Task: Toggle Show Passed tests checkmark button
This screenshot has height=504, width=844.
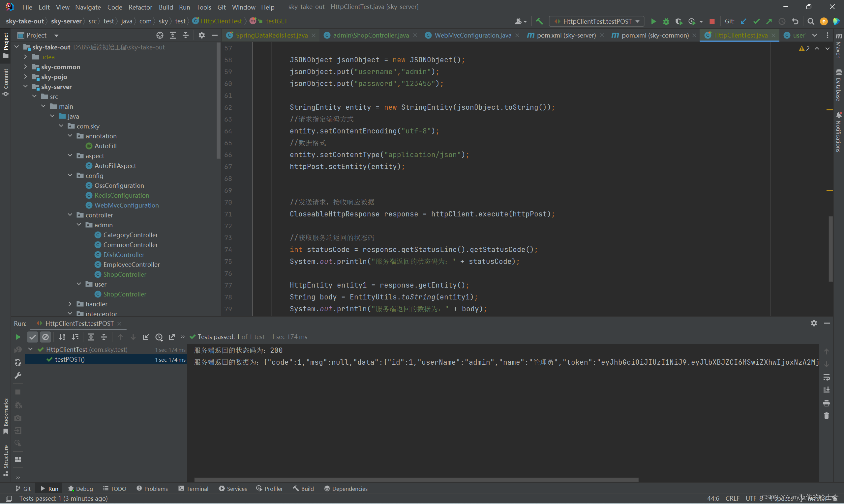Action: coord(33,337)
